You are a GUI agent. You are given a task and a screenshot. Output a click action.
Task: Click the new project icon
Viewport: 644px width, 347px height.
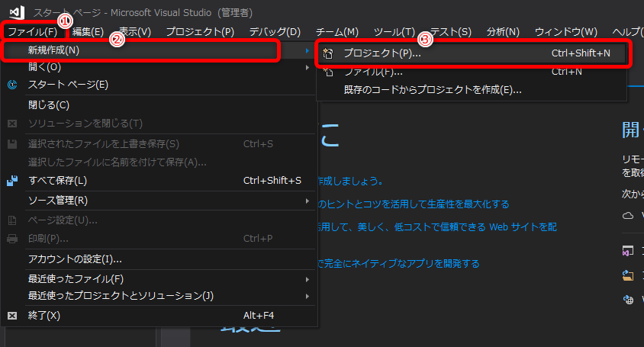point(328,53)
